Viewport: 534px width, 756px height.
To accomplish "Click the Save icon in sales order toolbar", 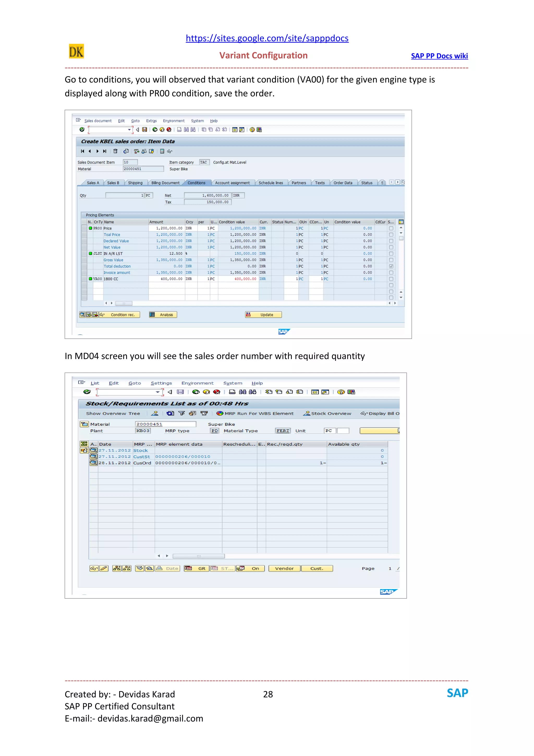I will pyautogui.click(x=144, y=130).
